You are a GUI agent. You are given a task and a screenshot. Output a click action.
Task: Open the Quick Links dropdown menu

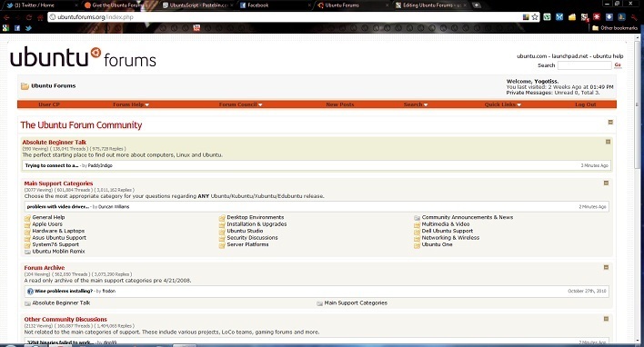(503, 104)
